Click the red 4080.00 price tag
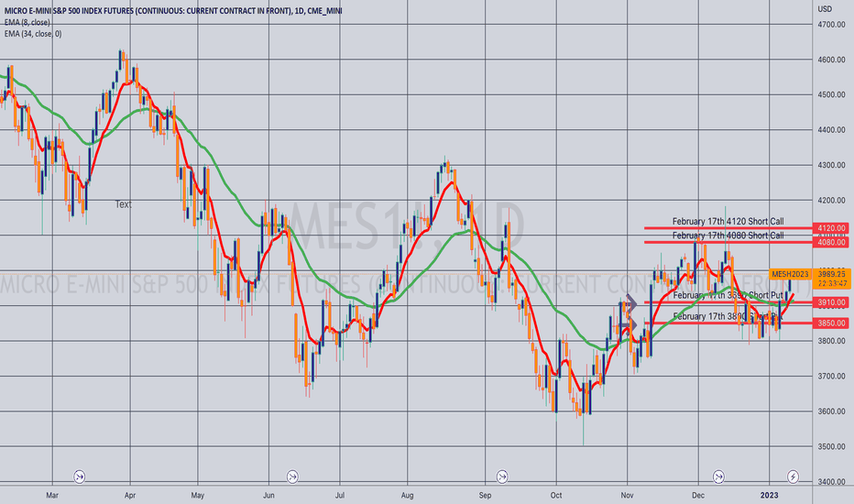 tap(832, 243)
